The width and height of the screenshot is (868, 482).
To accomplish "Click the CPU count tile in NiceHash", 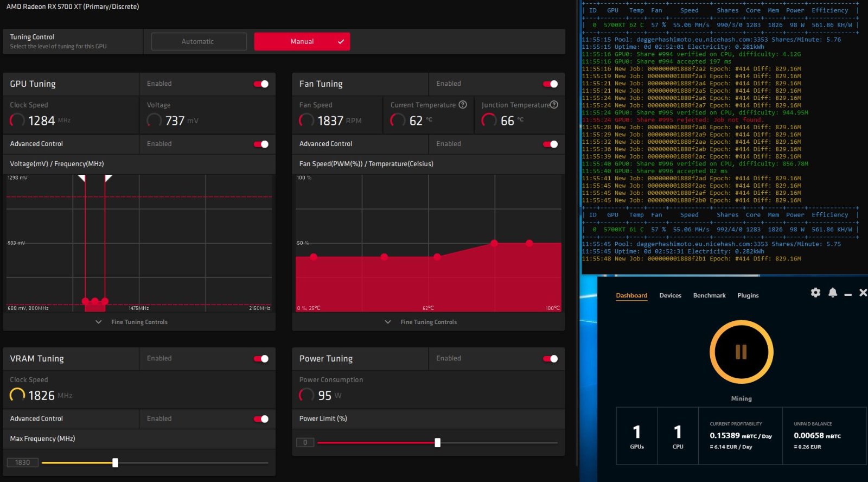I will 678,436.
